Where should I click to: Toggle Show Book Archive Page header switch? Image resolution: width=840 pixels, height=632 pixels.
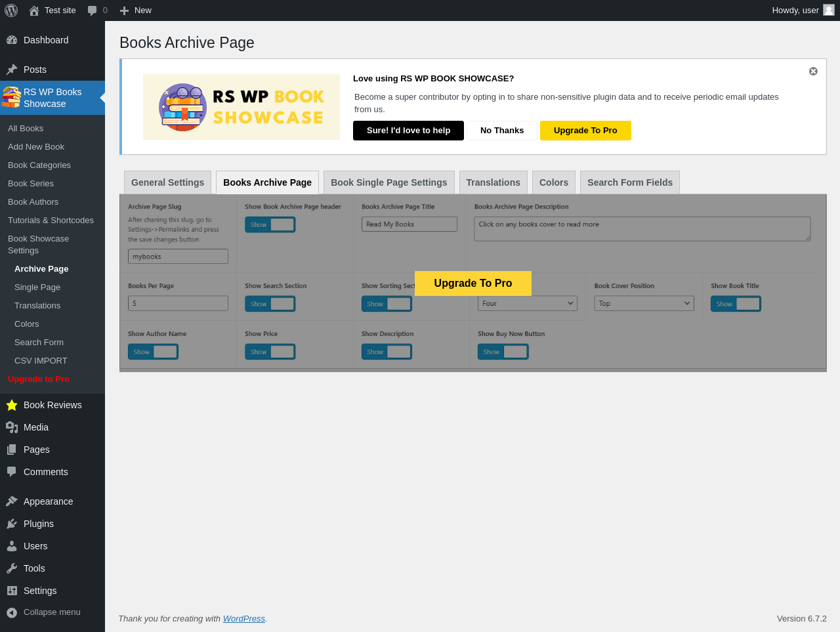click(x=270, y=224)
